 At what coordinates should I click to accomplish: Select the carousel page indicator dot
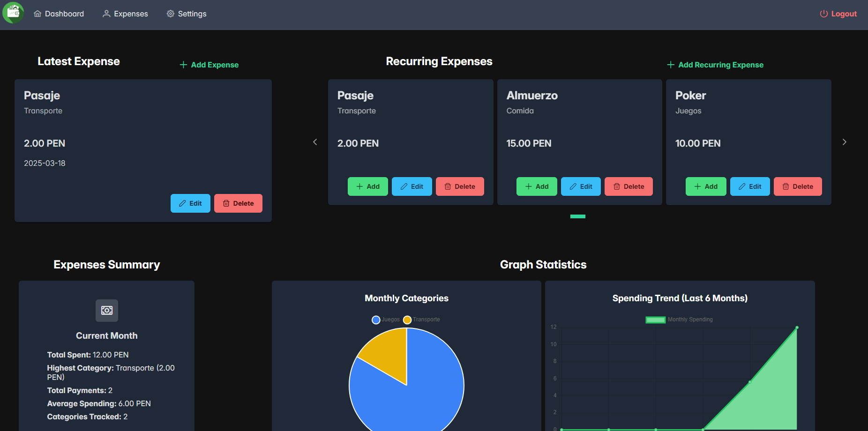point(578,216)
